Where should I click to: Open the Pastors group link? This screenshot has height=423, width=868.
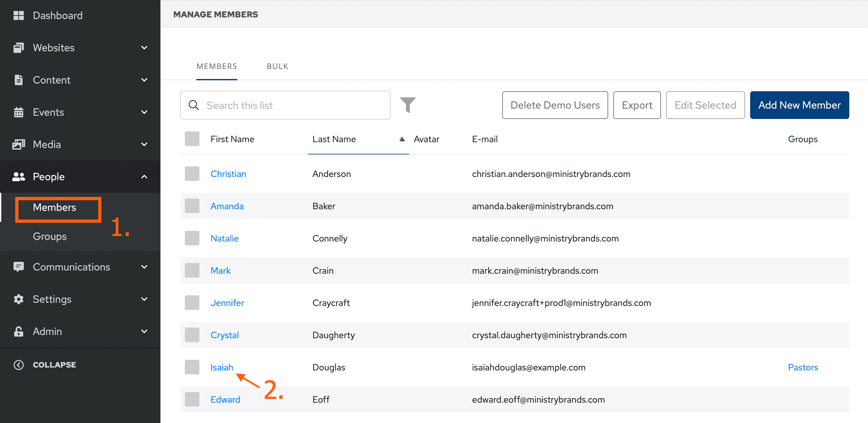tap(803, 367)
